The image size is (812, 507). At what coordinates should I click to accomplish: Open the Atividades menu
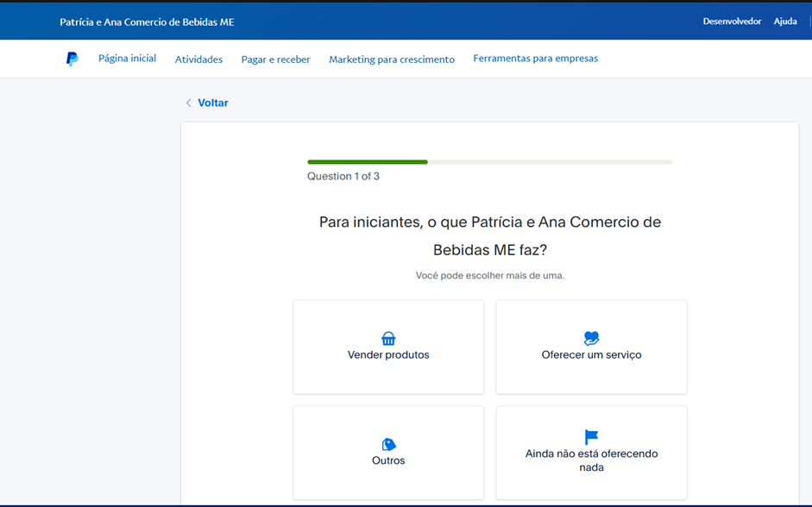198,59
